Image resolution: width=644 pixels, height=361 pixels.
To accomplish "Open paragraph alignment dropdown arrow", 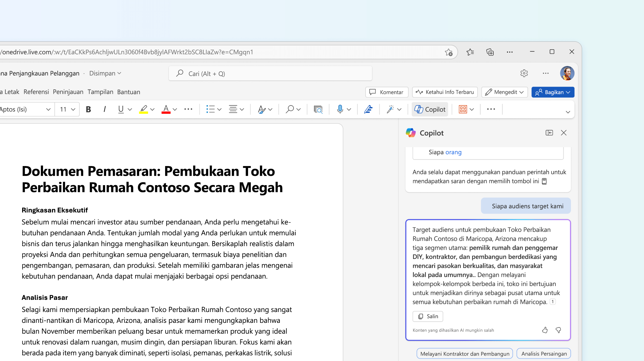I will (242, 110).
